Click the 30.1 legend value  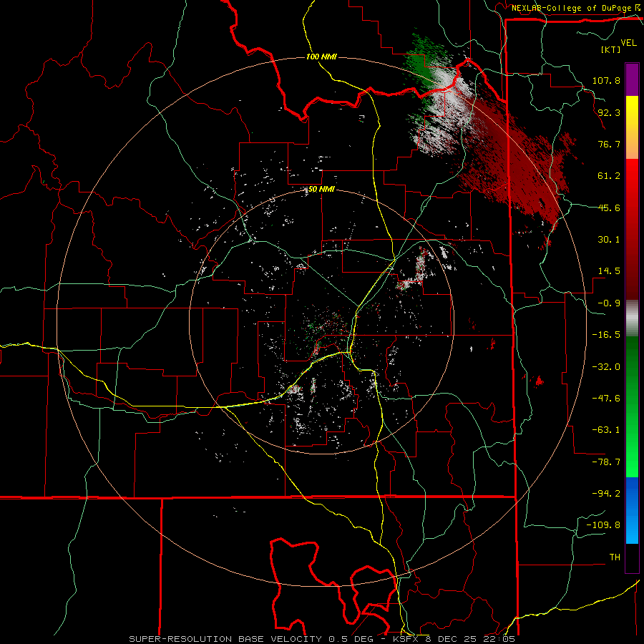pos(609,240)
